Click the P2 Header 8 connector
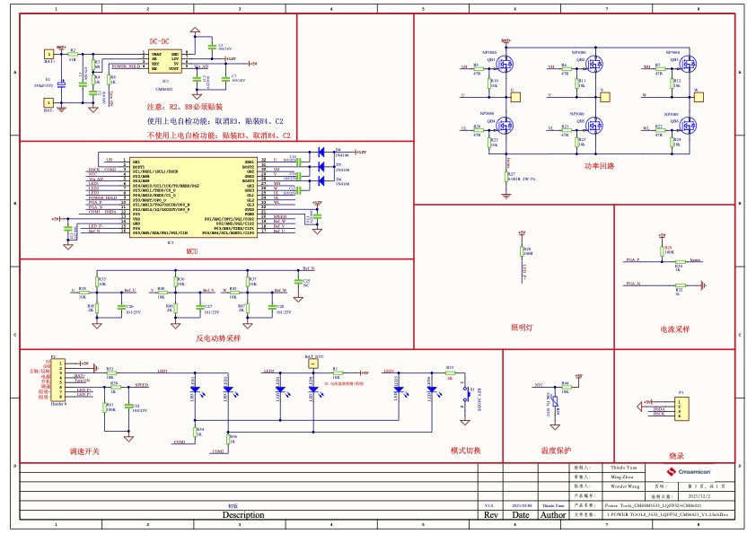The width and height of the screenshot is (756, 534). (x=59, y=380)
